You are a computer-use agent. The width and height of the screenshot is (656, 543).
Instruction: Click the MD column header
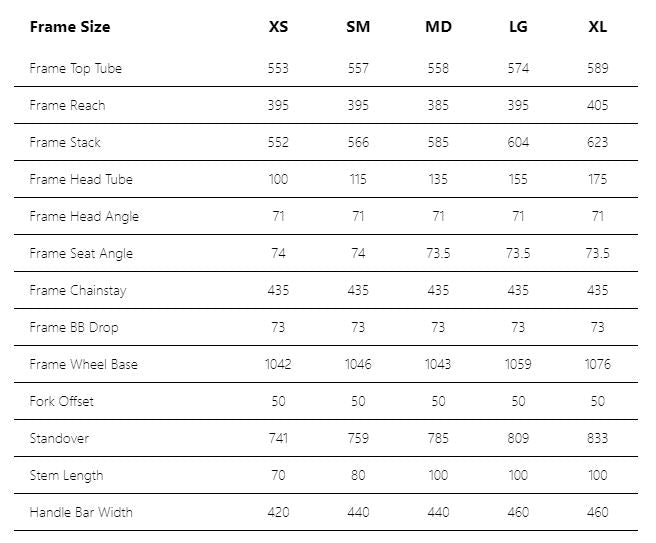click(438, 27)
